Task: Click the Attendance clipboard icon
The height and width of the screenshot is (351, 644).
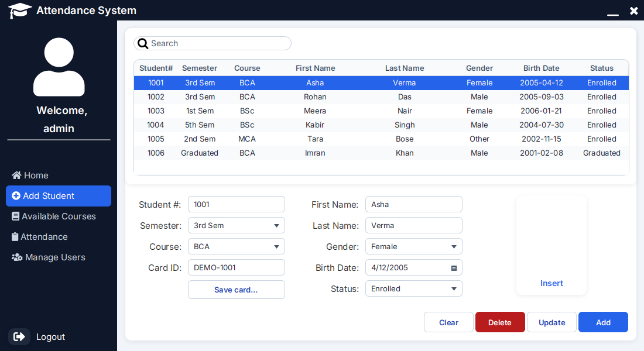Action: [x=15, y=237]
